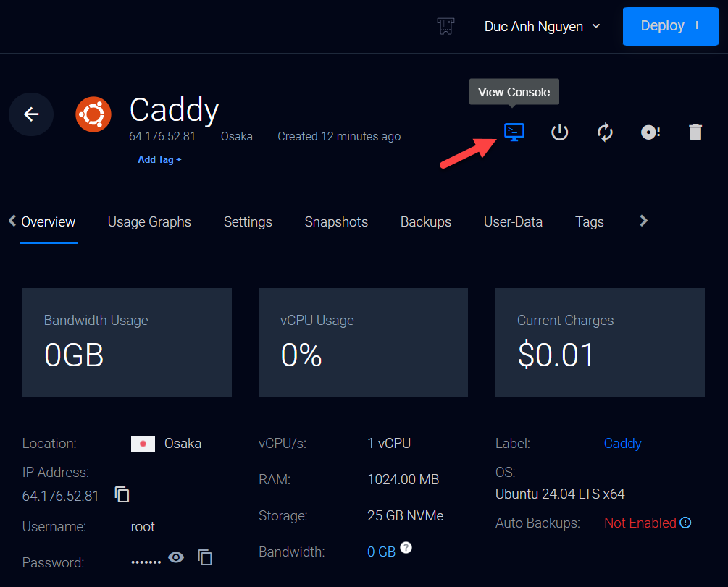Expand the Duc Anh Nguyen account dropdown

(542, 27)
